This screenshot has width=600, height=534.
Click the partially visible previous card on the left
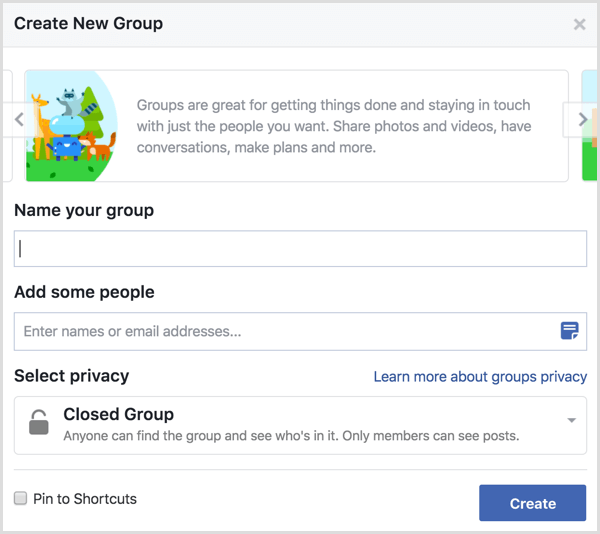click(x=8, y=125)
